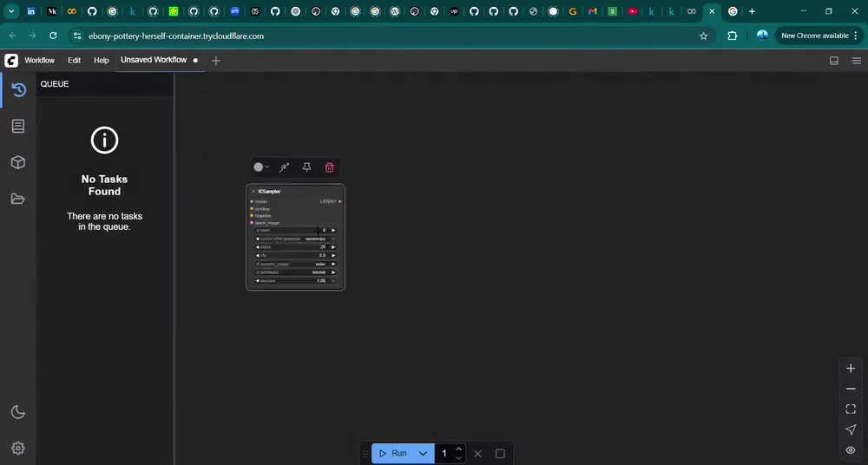Open the Run options dropdown arrow
This screenshot has height=465, width=868.
(423, 454)
